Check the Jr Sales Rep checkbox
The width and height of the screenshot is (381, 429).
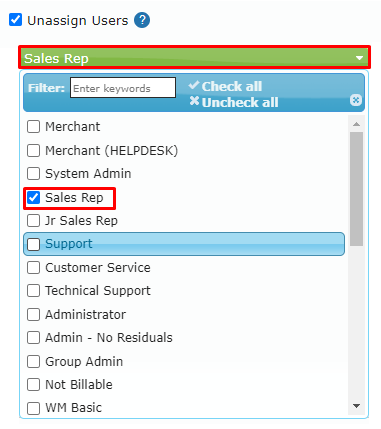coord(33,221)
